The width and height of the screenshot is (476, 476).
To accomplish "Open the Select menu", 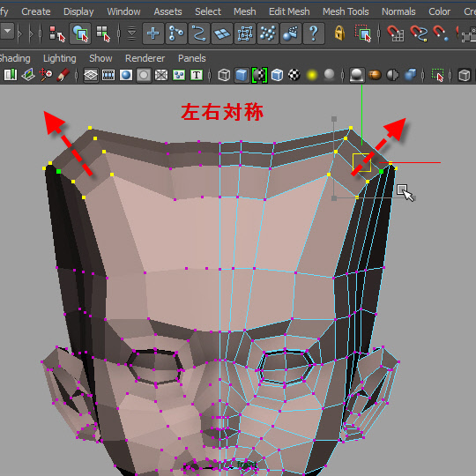I will (x=208, y=11).
